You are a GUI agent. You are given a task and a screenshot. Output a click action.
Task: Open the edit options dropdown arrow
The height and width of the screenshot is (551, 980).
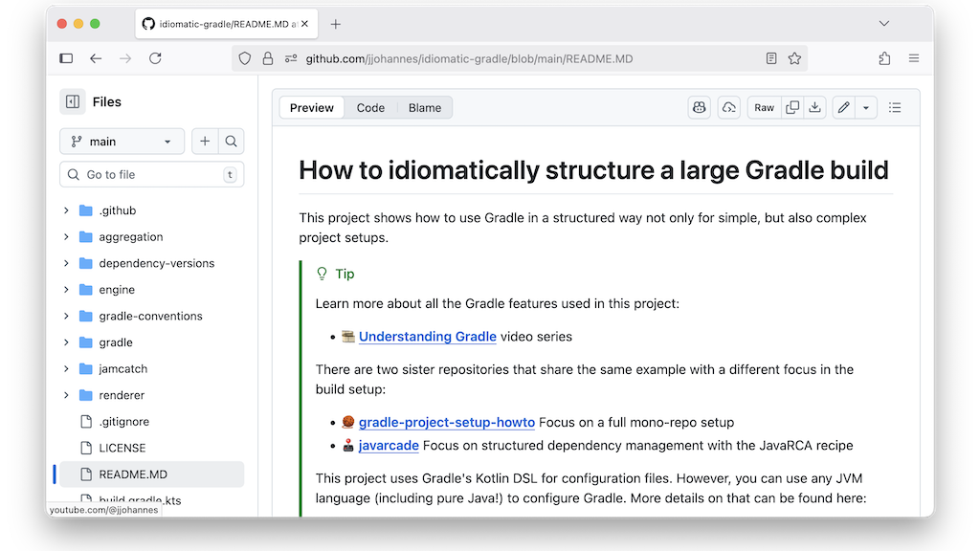[864, 107]
